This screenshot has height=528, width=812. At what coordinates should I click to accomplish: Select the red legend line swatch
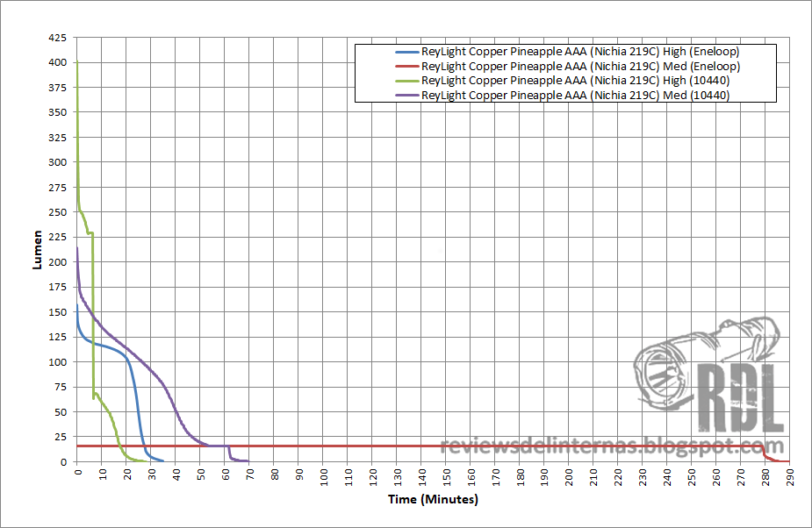point(407,67)
